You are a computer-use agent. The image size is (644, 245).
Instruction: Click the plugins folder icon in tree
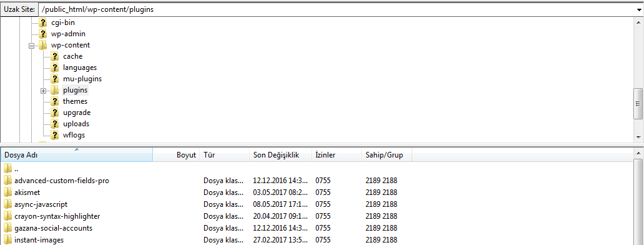coord(55,90)
